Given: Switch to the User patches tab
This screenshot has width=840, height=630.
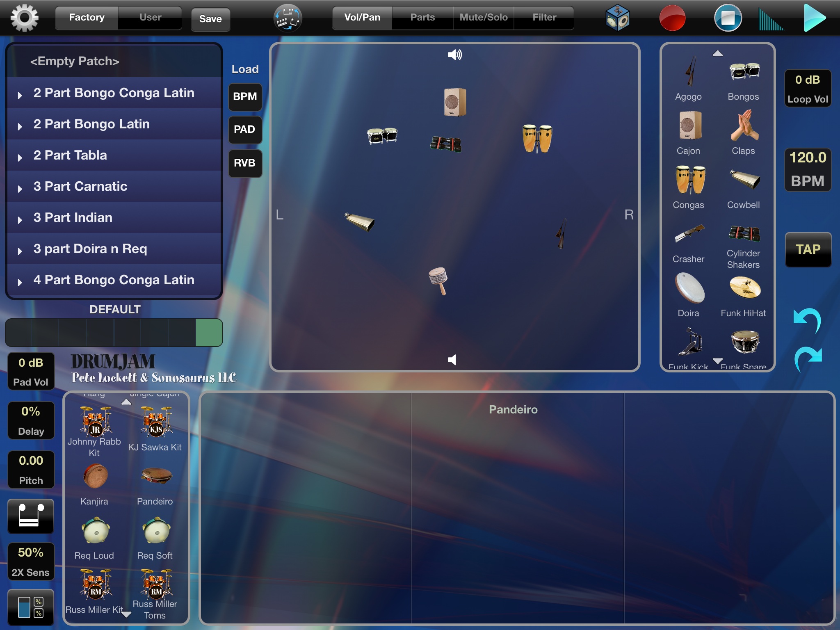Looking at the screenshot, I should 150,18.
